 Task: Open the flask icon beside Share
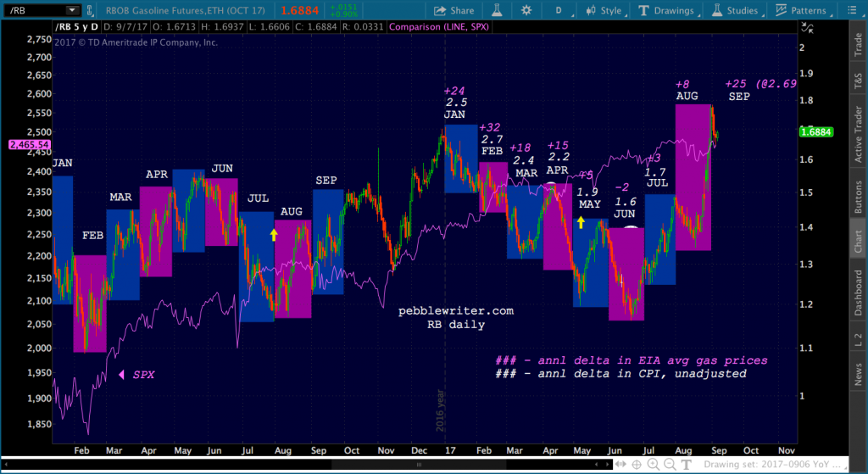pos(497,10)
